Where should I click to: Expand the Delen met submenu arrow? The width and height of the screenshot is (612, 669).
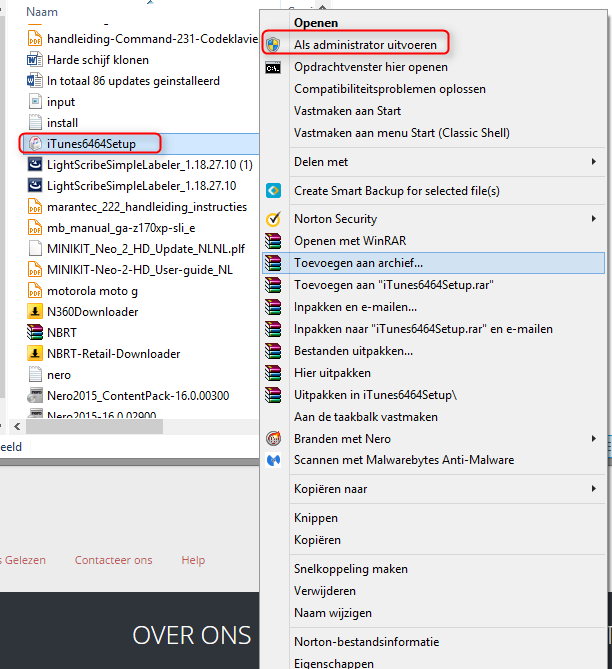point(594,161)
